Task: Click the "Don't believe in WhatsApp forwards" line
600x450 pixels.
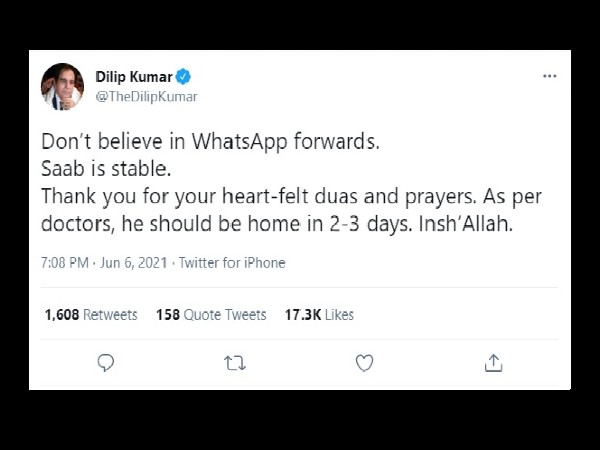Action: click(x=210, y=141)
